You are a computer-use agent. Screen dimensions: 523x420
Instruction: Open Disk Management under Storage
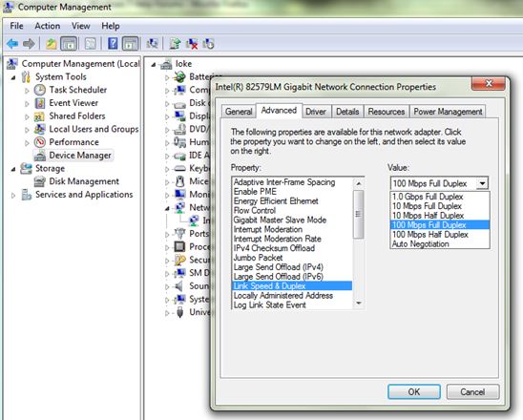pyautogui.click(x=84, y=181)
